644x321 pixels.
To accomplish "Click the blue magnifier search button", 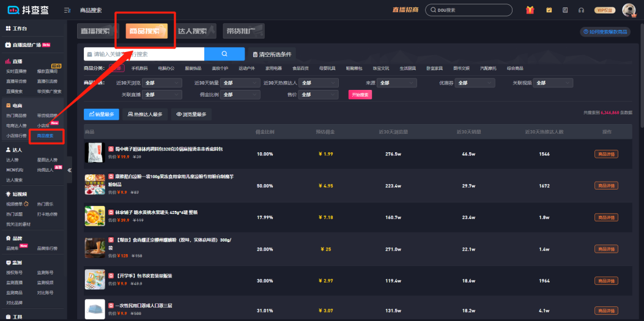I will click(224, 54).
